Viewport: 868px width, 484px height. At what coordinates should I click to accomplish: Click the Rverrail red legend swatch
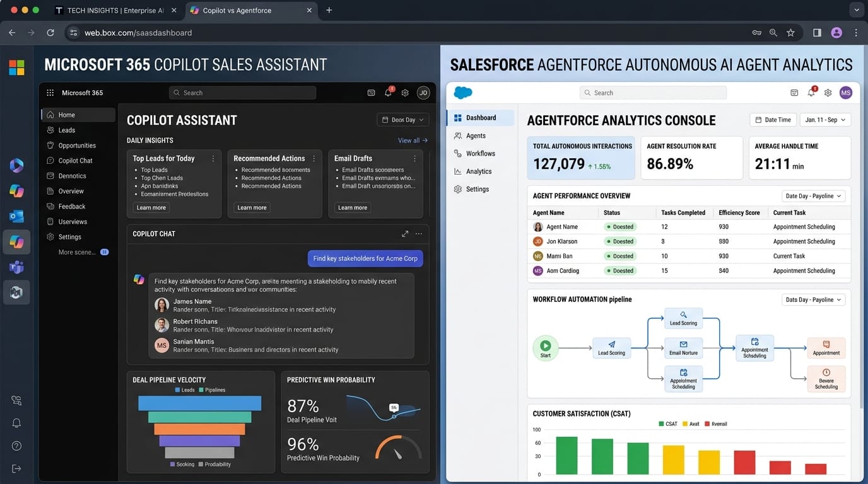click(x=707, y=424)
